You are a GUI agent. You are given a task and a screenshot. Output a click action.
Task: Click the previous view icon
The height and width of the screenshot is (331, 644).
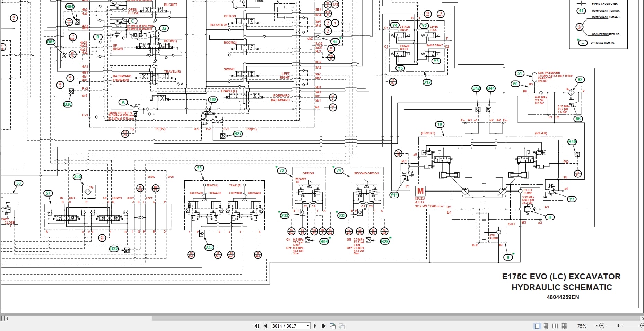[x=333, y=326]
